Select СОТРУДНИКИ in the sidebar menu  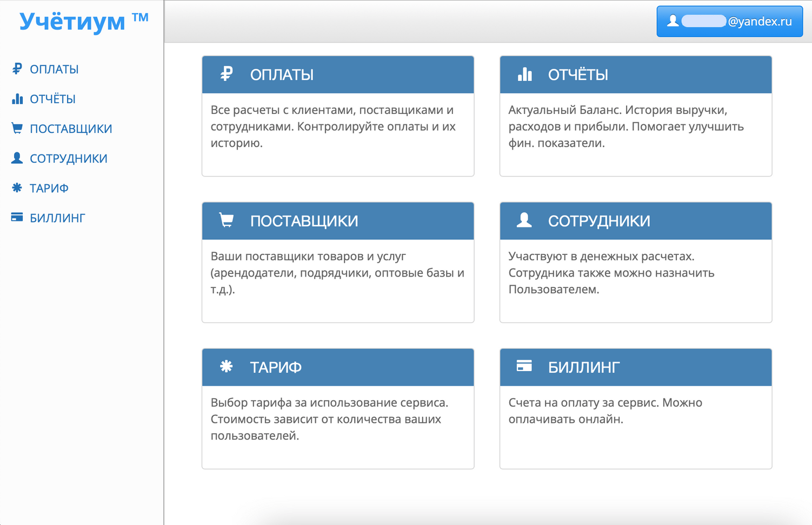click(x=69, y=158)
